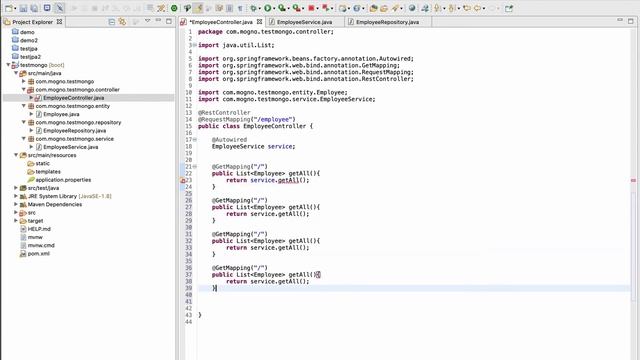The image size is (640, 360).
Task: Click the New file wizard toolbar icon
Action: [9, 8]
